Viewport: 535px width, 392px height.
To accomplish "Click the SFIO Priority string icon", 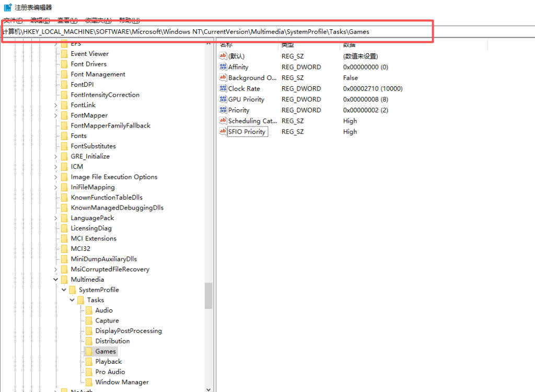I will point(223,132).
